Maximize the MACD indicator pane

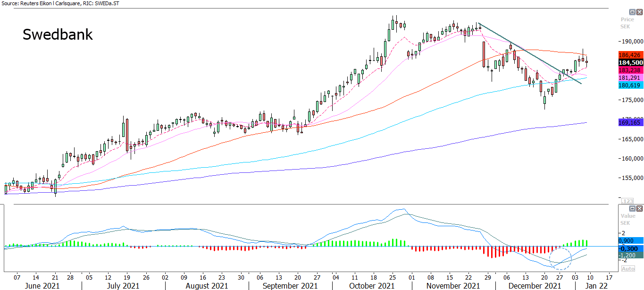coord(633,208)
